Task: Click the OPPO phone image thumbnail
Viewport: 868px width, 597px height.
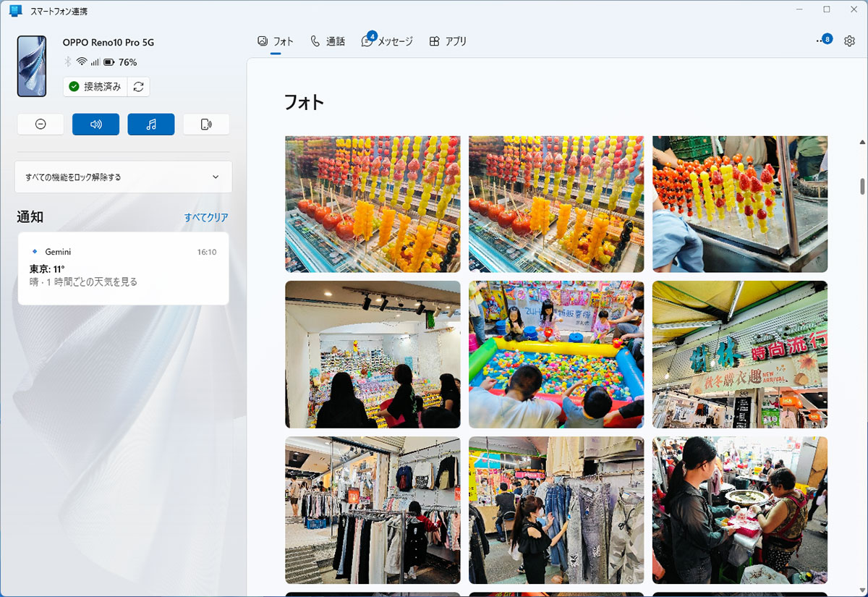Action: [x=32, y=66]
